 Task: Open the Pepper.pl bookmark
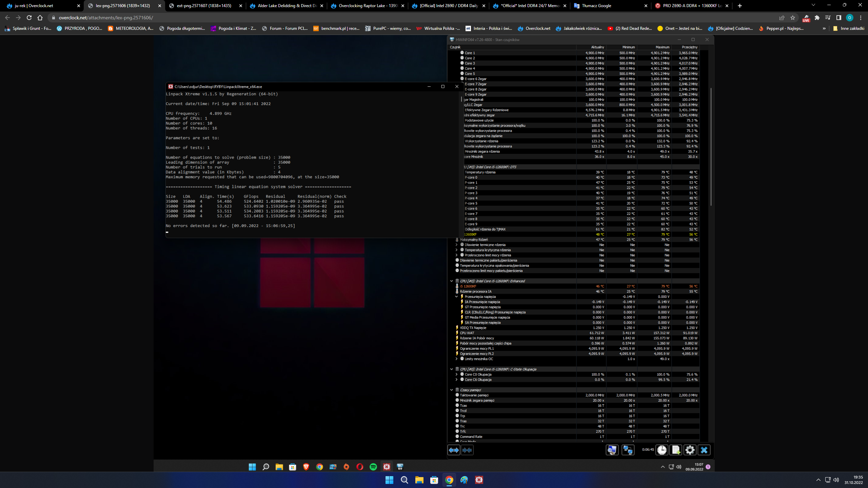(781, 28)
